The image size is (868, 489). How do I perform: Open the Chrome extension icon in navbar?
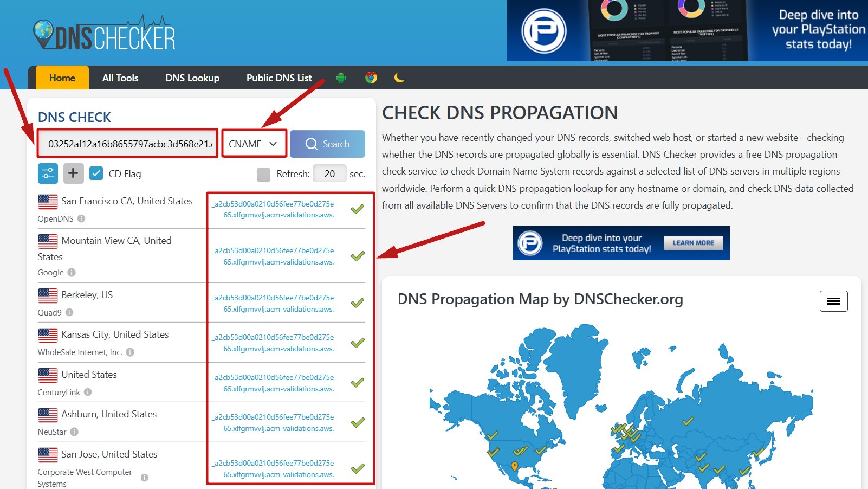[371, 78]
